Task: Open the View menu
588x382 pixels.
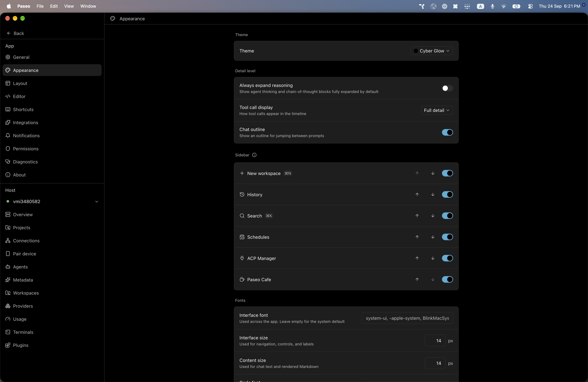Action: [x=69, y=6]
